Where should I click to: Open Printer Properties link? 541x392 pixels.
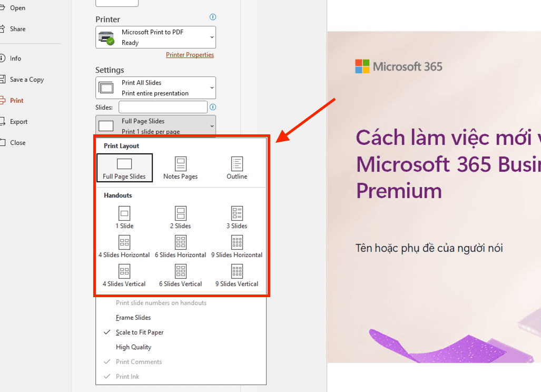pos(190,55)
